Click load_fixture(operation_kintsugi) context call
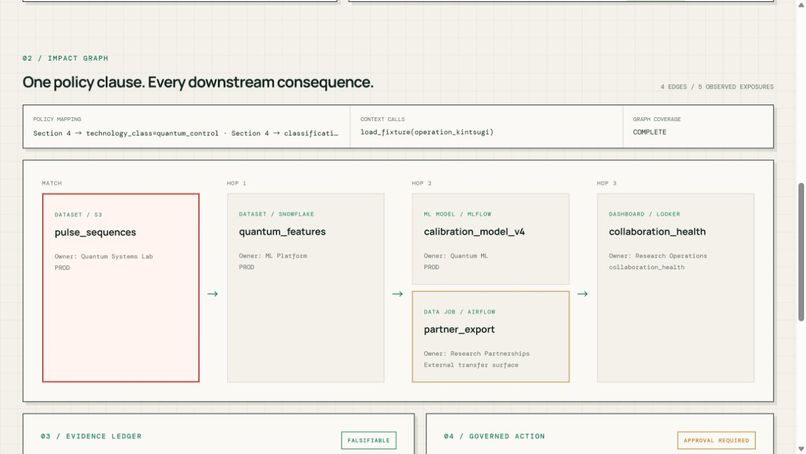This screenshot has width=806, height=454. 427,132
